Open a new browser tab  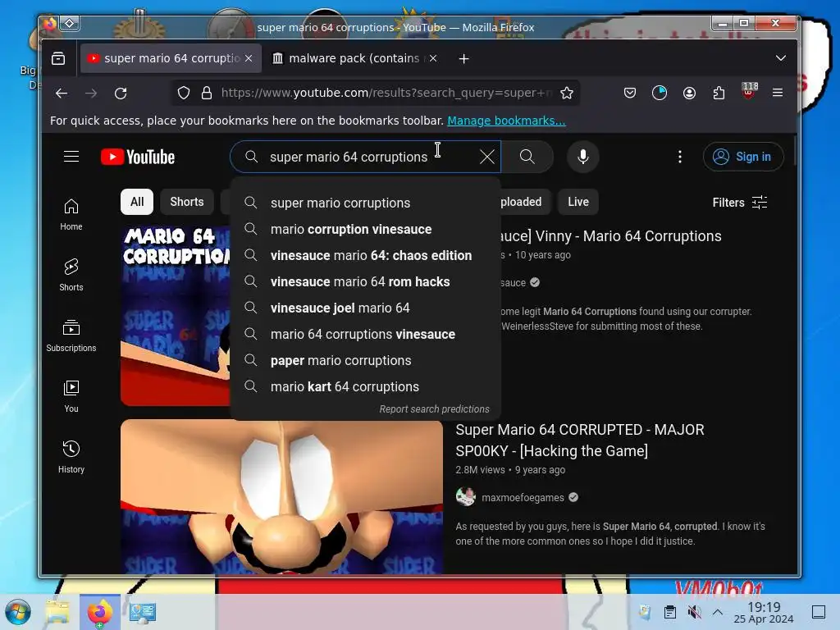click(x=464, y=58)
